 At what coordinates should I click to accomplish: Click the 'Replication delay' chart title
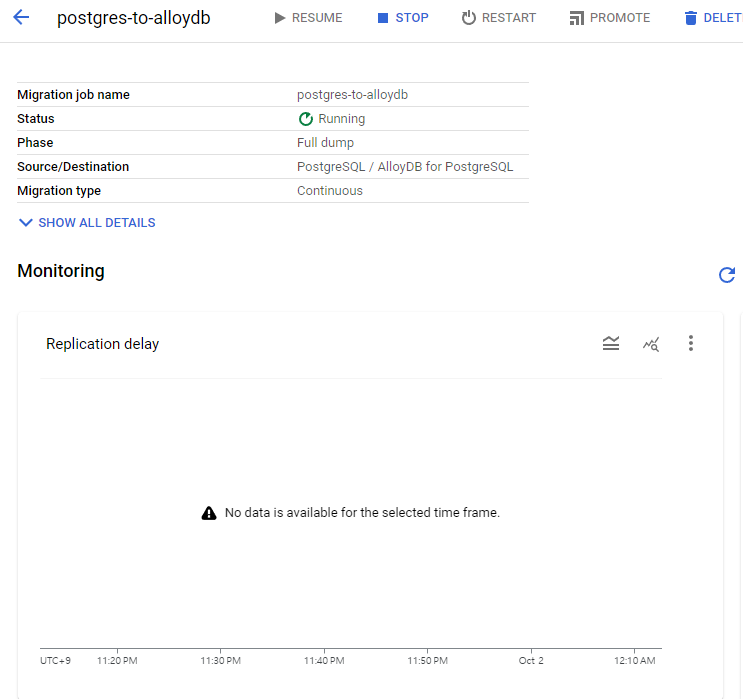102,344
